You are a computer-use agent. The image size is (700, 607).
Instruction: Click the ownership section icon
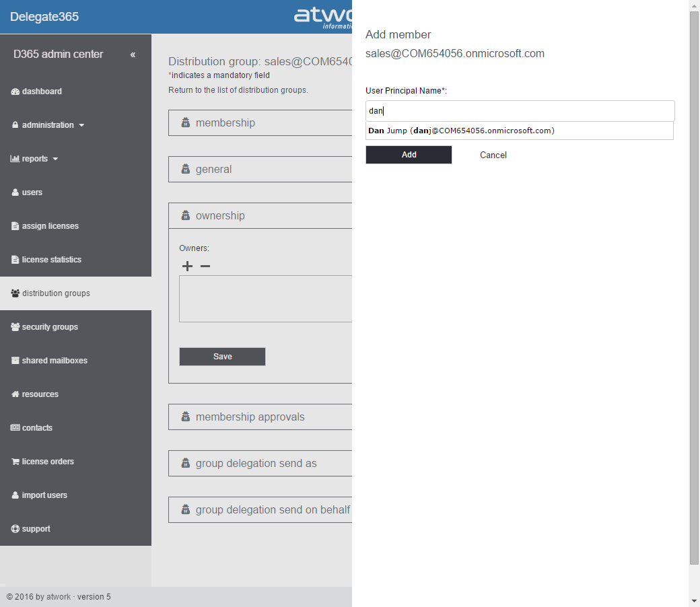click(x=186, y=215)
